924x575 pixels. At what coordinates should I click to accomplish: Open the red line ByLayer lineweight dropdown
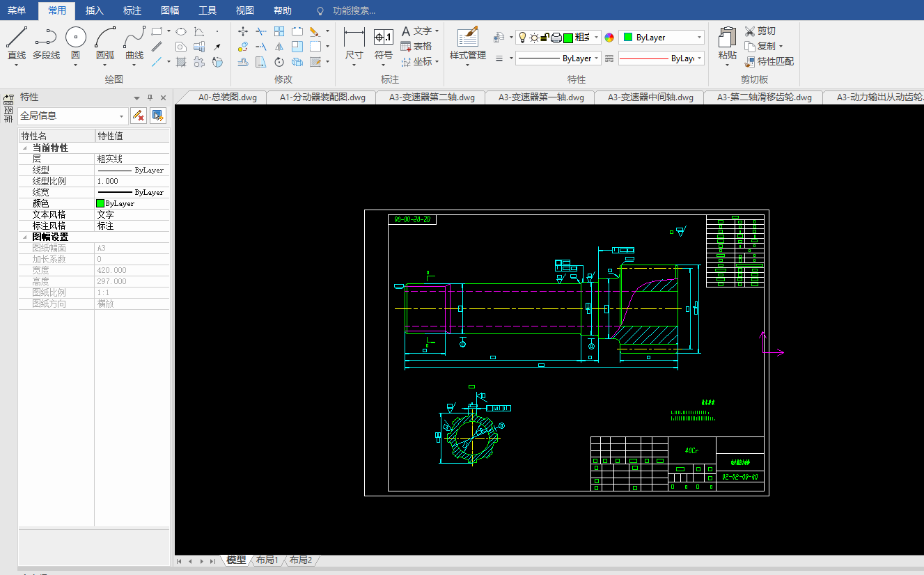[661, 58]
